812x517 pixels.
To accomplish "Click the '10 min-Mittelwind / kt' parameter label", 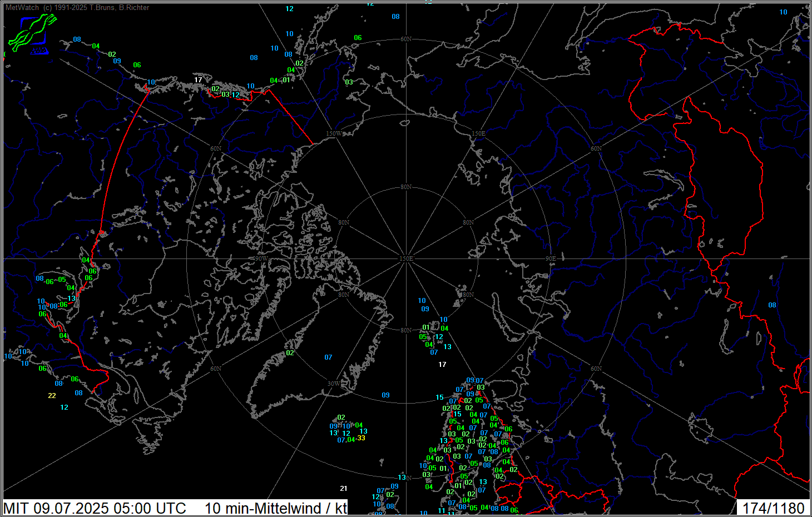I will pyautogui.click(x=276, y=508).
